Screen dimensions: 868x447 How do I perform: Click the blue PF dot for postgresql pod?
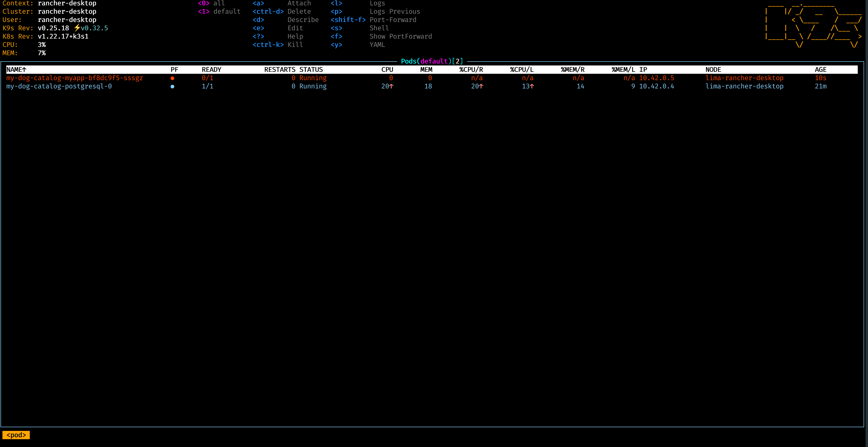click(x=173, y=86)
